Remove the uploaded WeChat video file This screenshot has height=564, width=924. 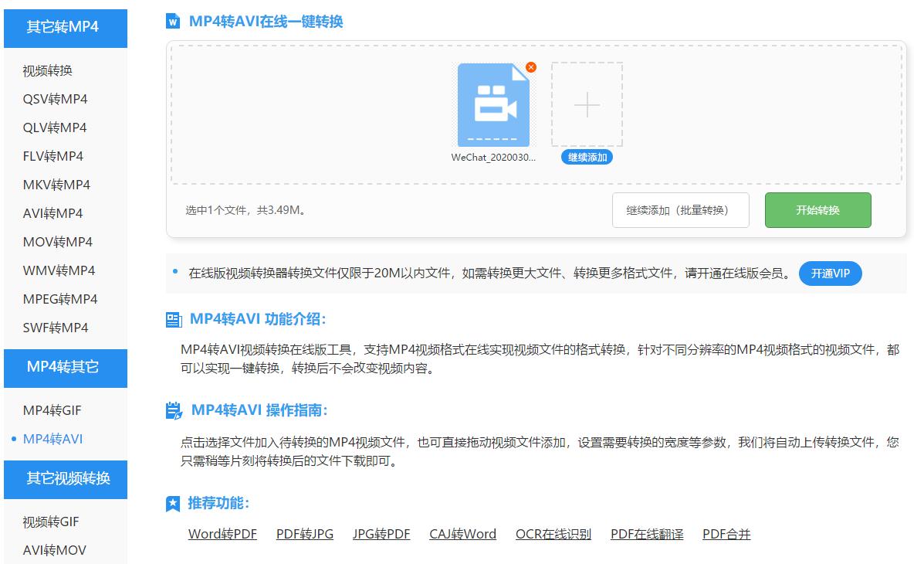(x=530, y=68)
